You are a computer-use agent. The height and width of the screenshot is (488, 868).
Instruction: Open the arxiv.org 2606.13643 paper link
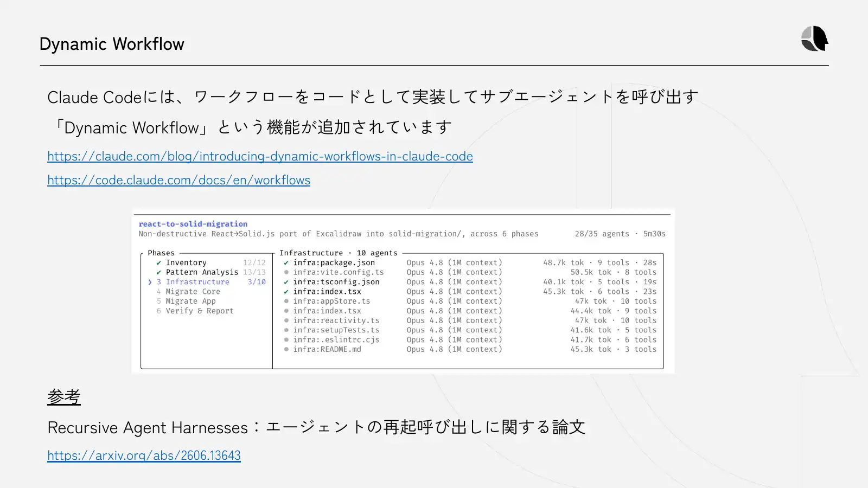click(x=144, y=455)
